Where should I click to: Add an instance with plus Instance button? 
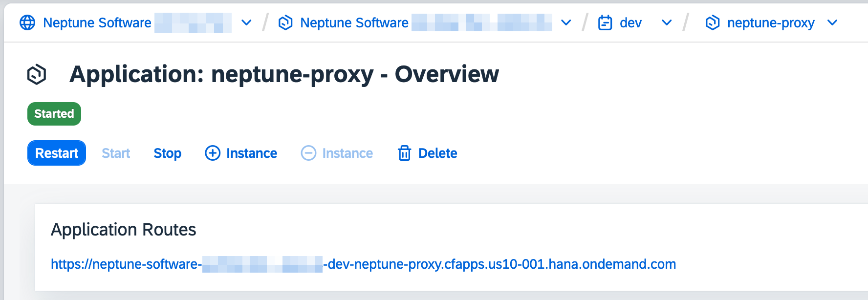pos(241,153)
